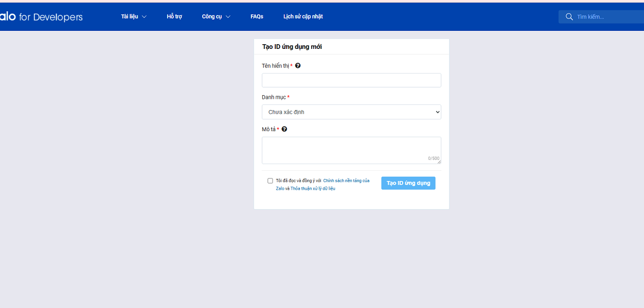
Task: Open Lịch sử cập nhật in navbar
Action: coord(303,16)
